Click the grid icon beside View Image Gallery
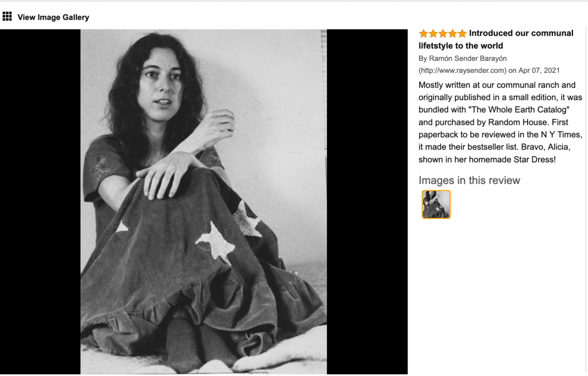The image size is (588, 376). tap(7, 16)
